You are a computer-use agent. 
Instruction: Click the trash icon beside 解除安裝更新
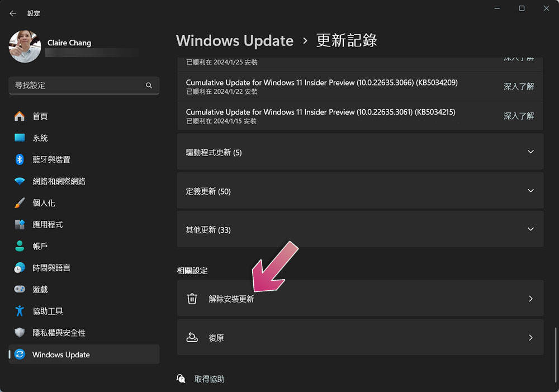tap(192, 299)
